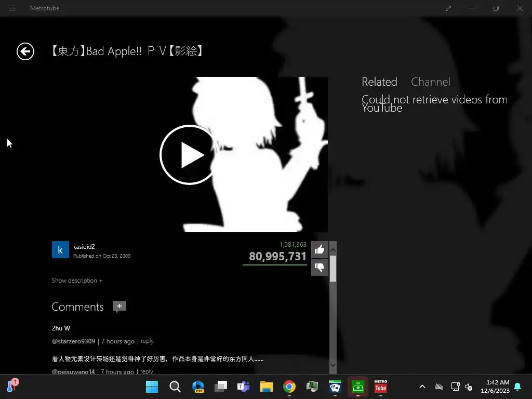Open weather widget on taskbar
This screenshot has height=399, width=532.
pyautogui.click(x=13, y=386)
